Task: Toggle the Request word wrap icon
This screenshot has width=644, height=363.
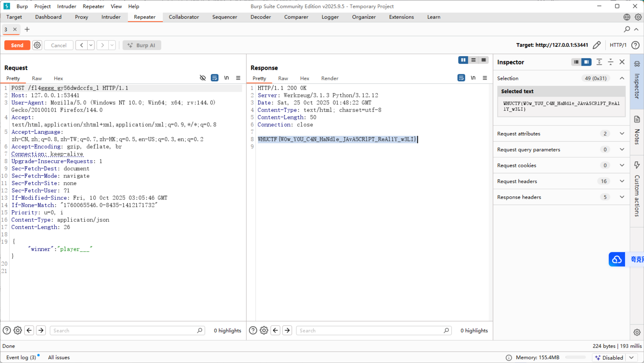Action: click(x=214, y=78)
